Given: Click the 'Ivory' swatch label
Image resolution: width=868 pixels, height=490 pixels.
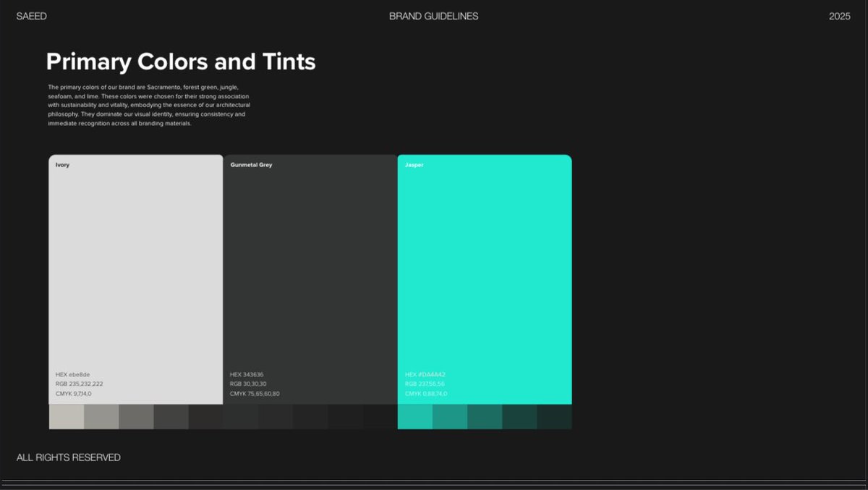Looking at the screenshot, I should pos(62,165).
